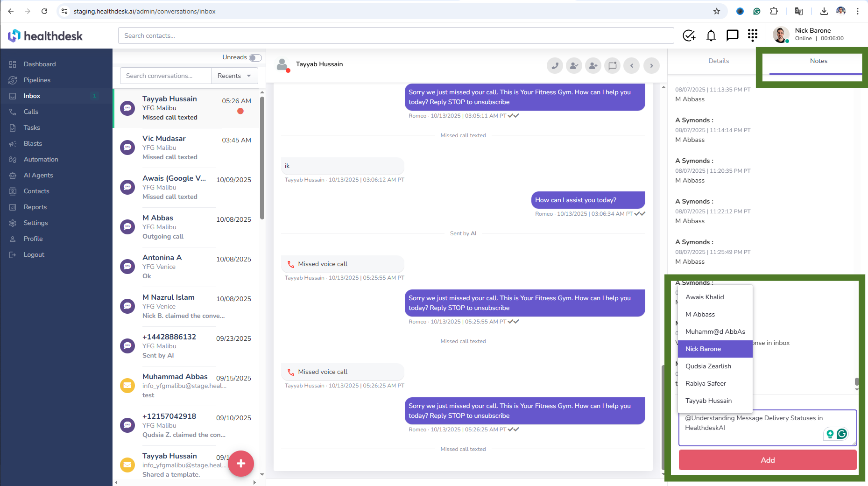Select Rabiya Safeer from mention list
This screenshot has height=486, width=868.
715,383
